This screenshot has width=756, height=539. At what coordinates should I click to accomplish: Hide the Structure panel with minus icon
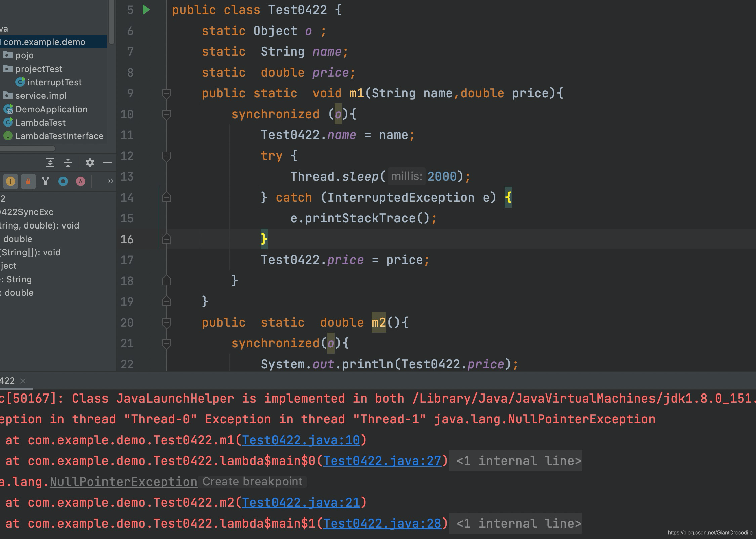point(108,163)
